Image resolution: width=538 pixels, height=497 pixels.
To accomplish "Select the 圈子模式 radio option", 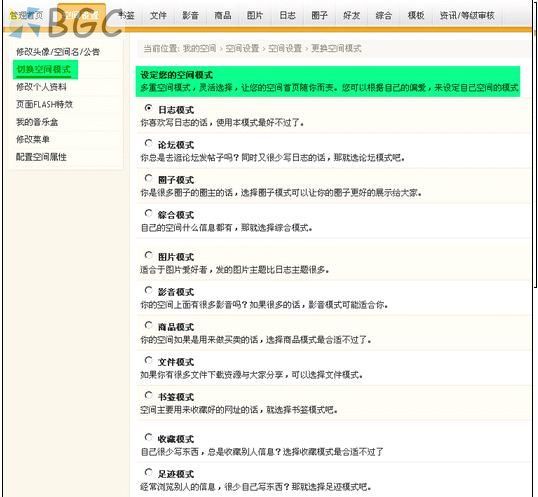I will (149, 178).
